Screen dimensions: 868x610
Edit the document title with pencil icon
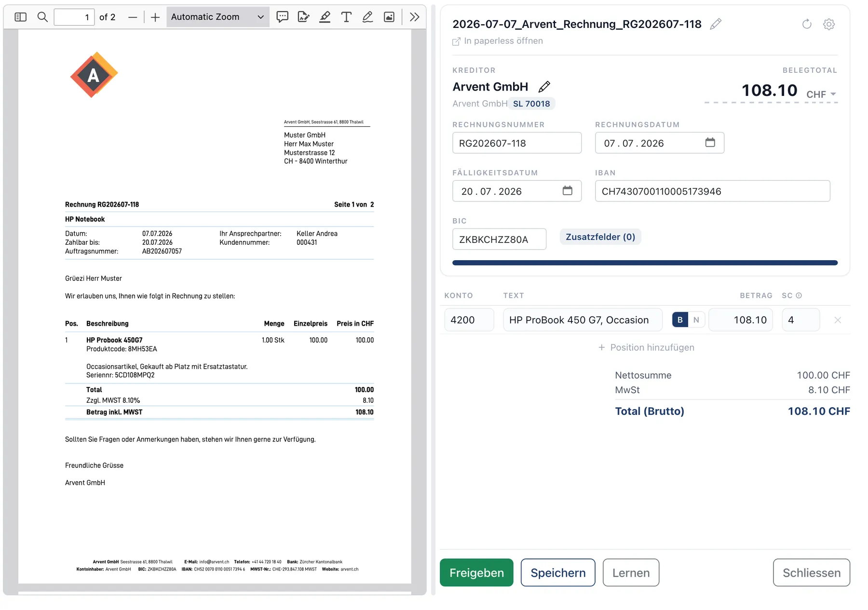coord(716,24)
